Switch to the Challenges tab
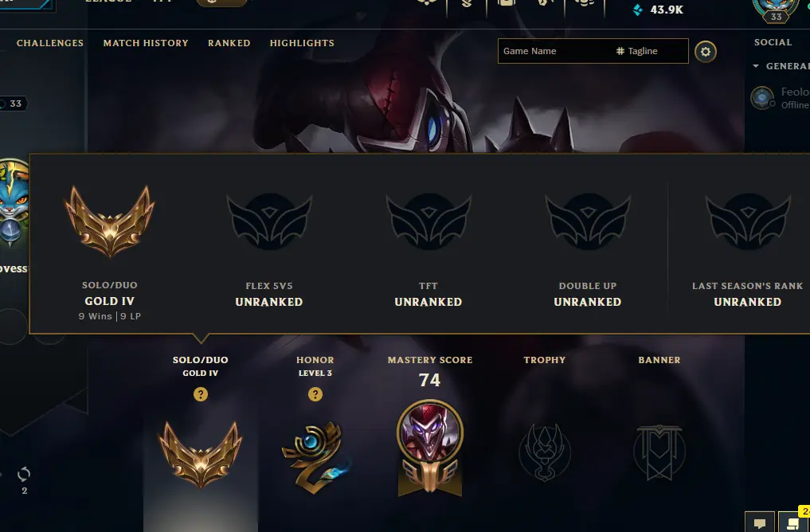This screenshot has height=532, width=810. coord(50,43)
